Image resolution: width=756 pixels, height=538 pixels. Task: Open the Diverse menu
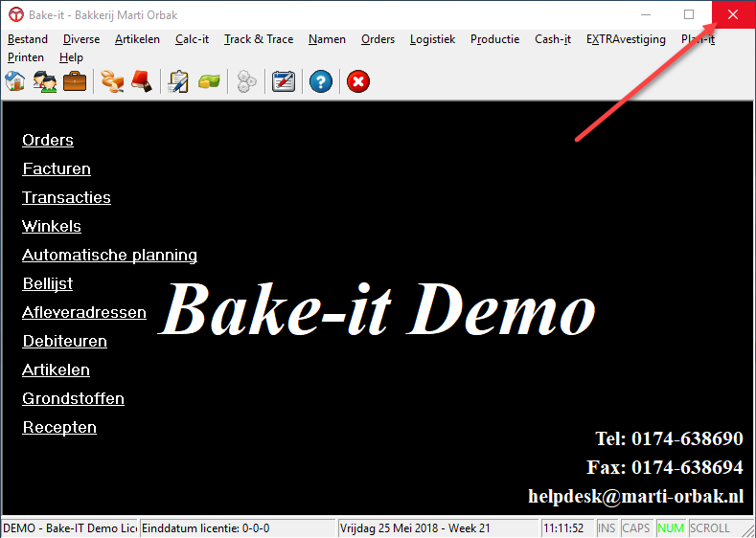tap(81, 39)
